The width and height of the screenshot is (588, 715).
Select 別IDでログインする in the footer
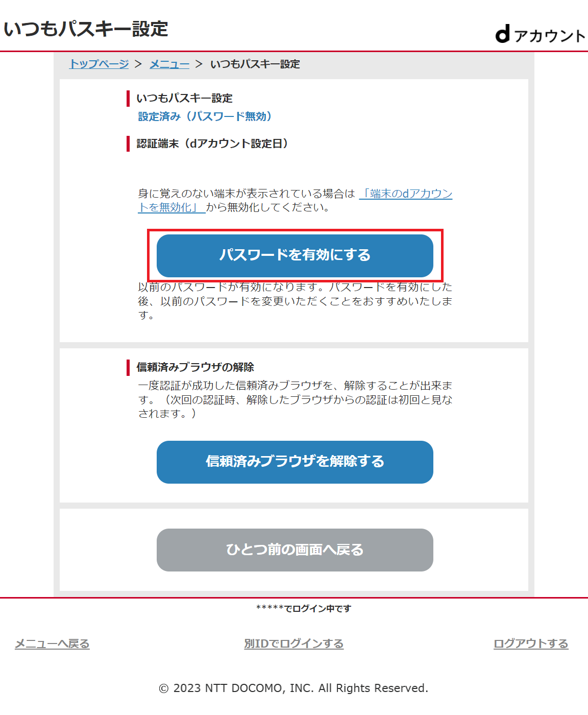tap(294, 643)
